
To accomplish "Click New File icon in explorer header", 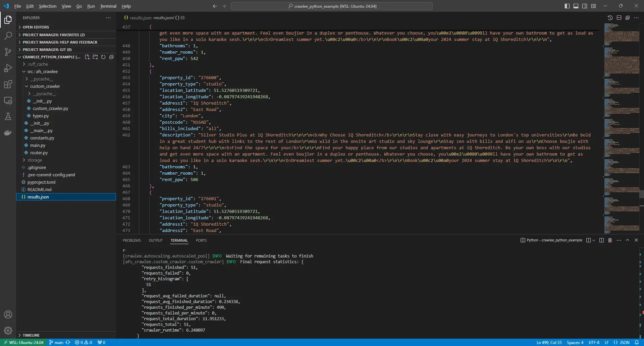I will coord(87,57).
